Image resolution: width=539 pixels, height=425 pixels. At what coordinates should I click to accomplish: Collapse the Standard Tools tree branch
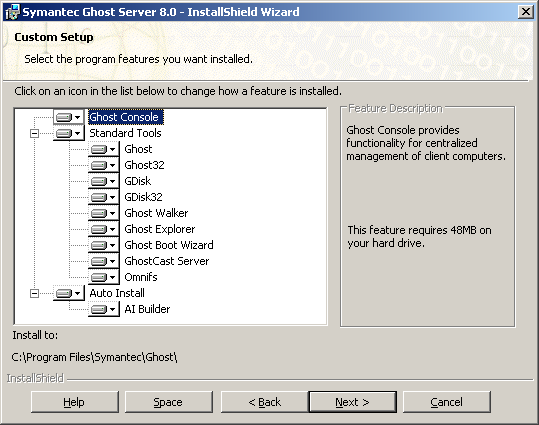click(34, 133)
